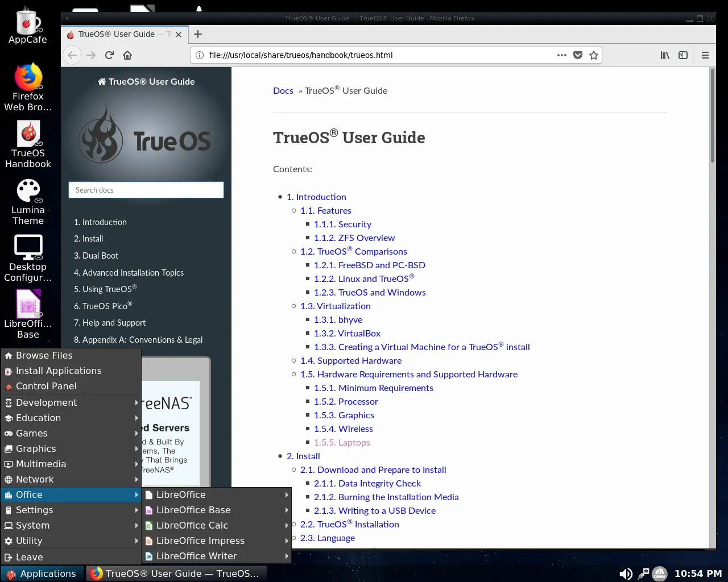Screen dimensions: 728x582
Task: Open contents link 1.4. Supported Hardware
Action: (x=351, y=360)
